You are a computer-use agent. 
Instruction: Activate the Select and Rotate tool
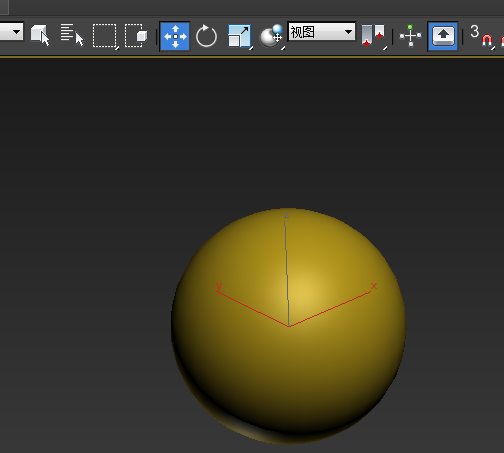pos(206,36)
